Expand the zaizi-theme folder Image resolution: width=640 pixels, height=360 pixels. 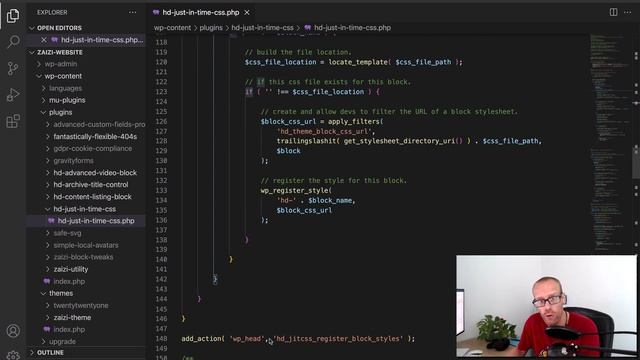point(72,317)
